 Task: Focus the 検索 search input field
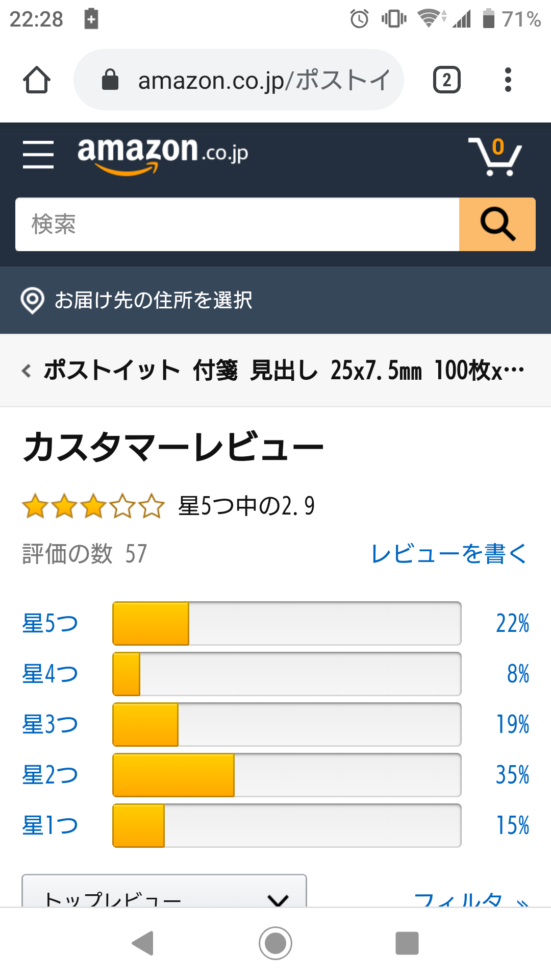point(237,225)
